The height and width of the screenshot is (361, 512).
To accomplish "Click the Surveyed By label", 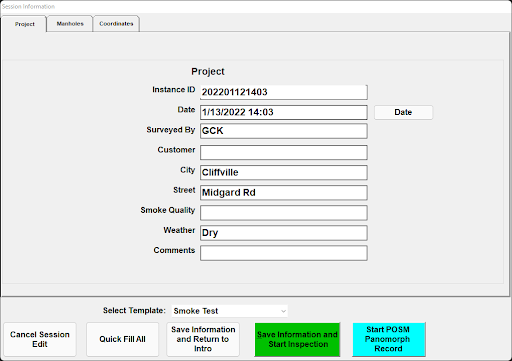I will click(171, 130).
